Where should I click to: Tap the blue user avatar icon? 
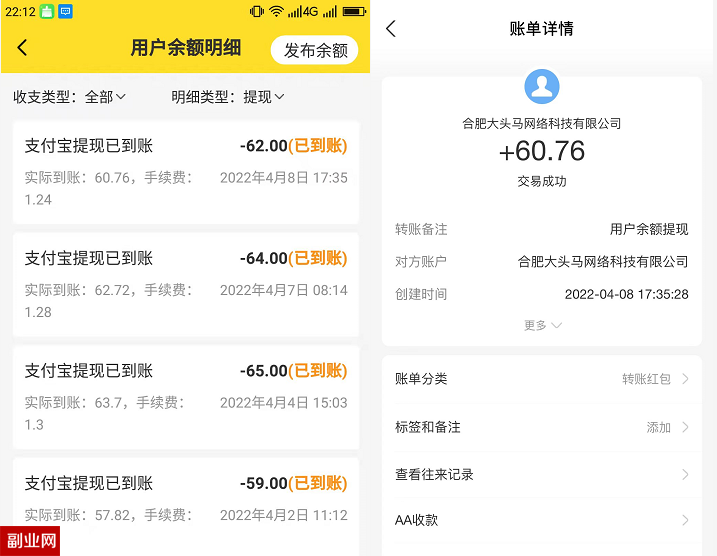[542, 87]
